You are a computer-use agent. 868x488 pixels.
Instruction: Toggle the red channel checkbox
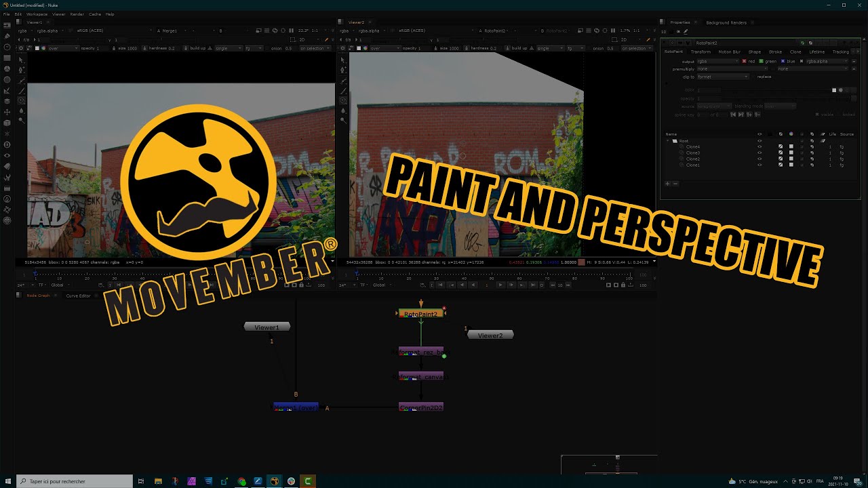click(744, 61)
